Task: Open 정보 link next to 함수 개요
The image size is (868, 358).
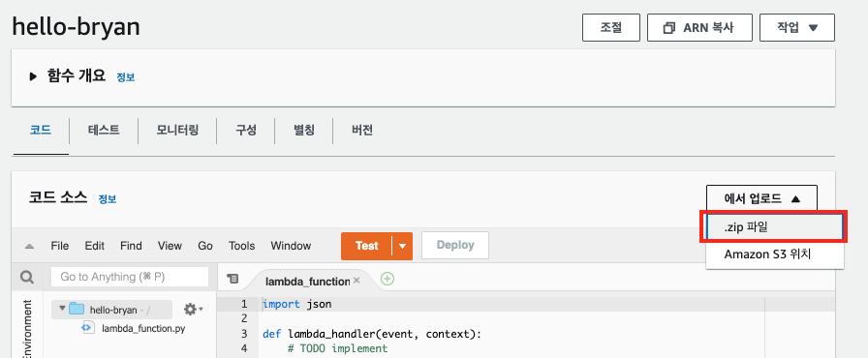Action: tap(126, 77)
